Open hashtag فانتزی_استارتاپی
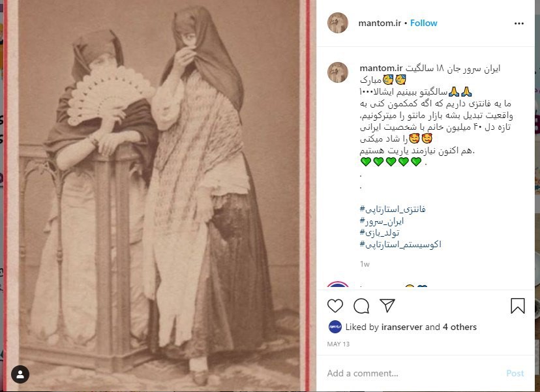 pos(393,209)
